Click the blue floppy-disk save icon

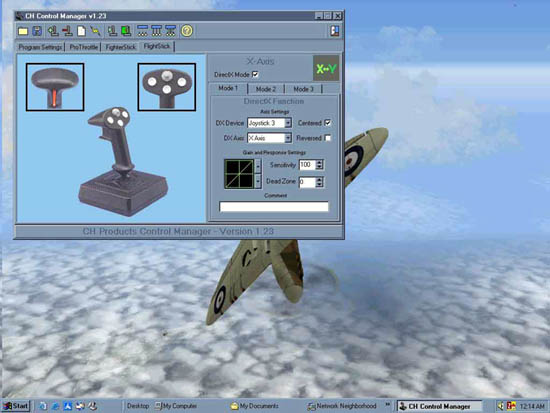click(37, 31)
